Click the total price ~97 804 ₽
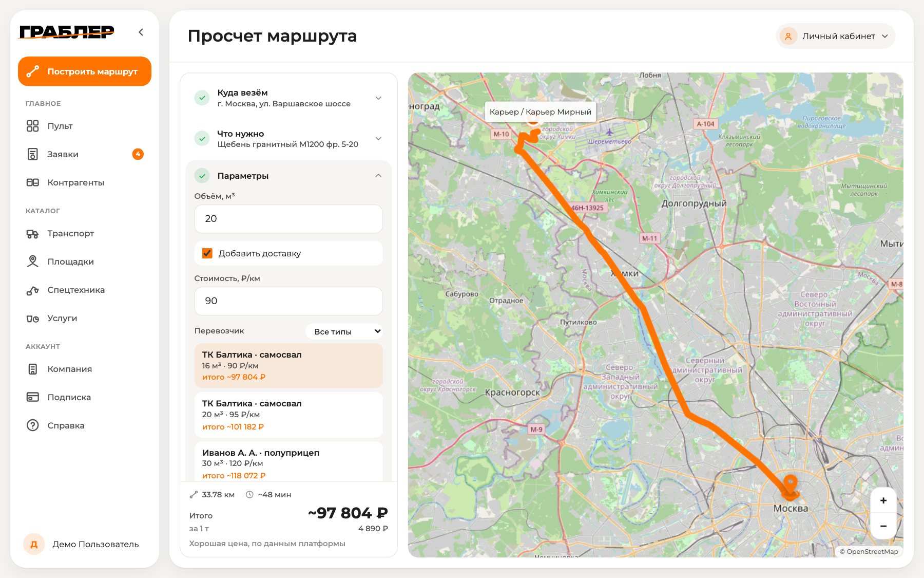Screen dimensions: 924x578 [x=348, y=513]
